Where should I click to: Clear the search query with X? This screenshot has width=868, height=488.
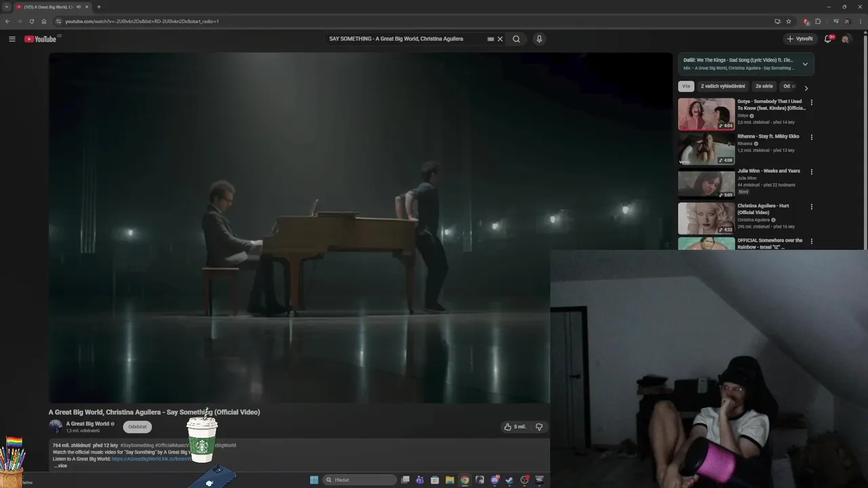(x=500, y=39)
